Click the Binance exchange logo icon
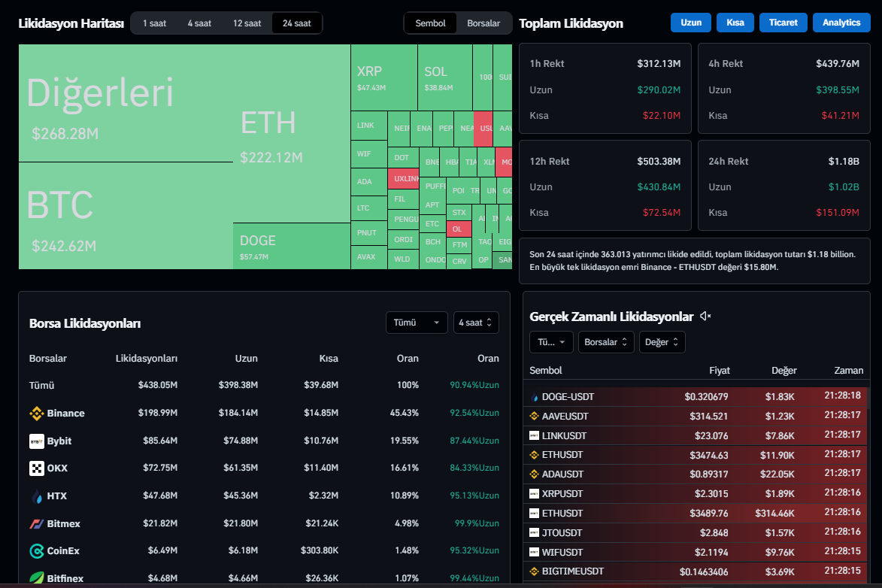 click(36, 414)
